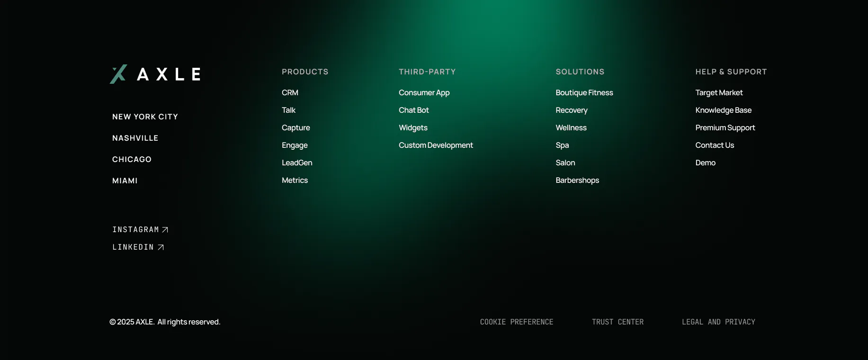Open Widgets link
This screenshot has height=360, width=868.
pyautogui.click(x=413, y=127)
